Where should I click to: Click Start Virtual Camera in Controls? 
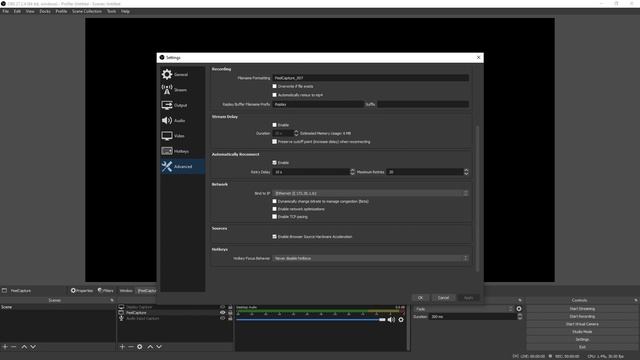point(582,324)
